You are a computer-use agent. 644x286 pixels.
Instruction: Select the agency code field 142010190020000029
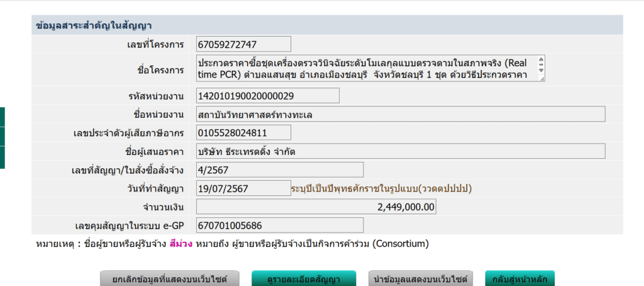coord(267,96)
